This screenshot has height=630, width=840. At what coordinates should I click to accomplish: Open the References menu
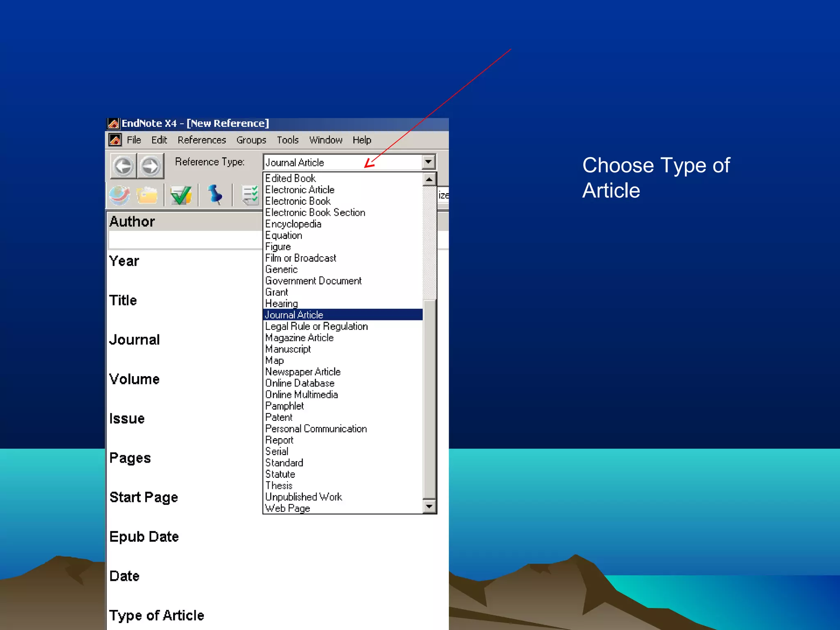tap(202, 140)
